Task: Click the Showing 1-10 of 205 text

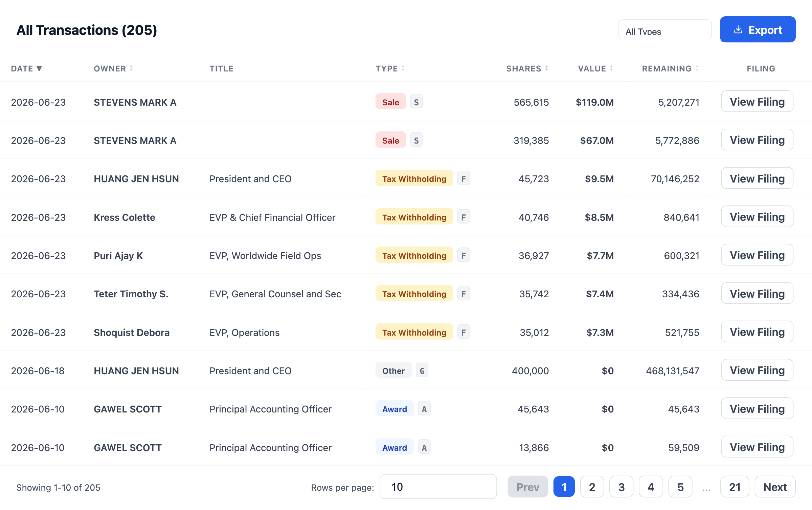Action: tap(58, 487)
